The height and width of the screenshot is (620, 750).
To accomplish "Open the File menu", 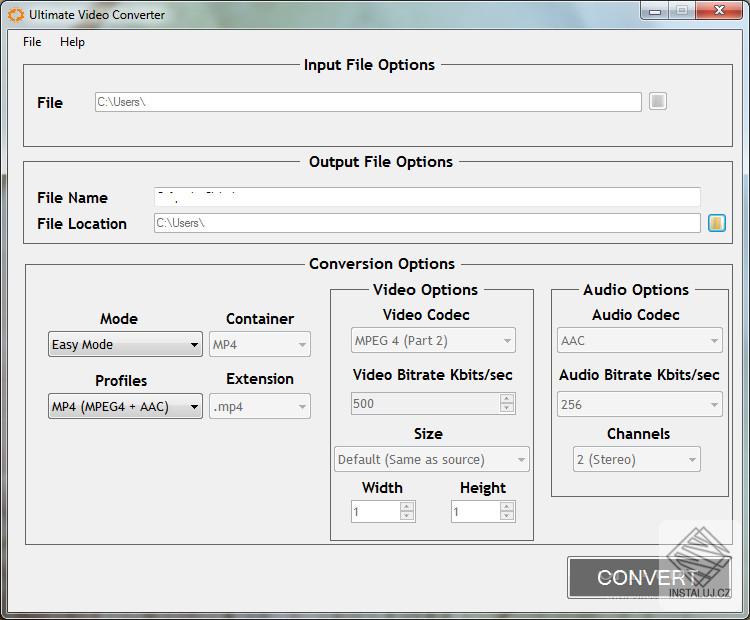I will [x=32, y=42].
